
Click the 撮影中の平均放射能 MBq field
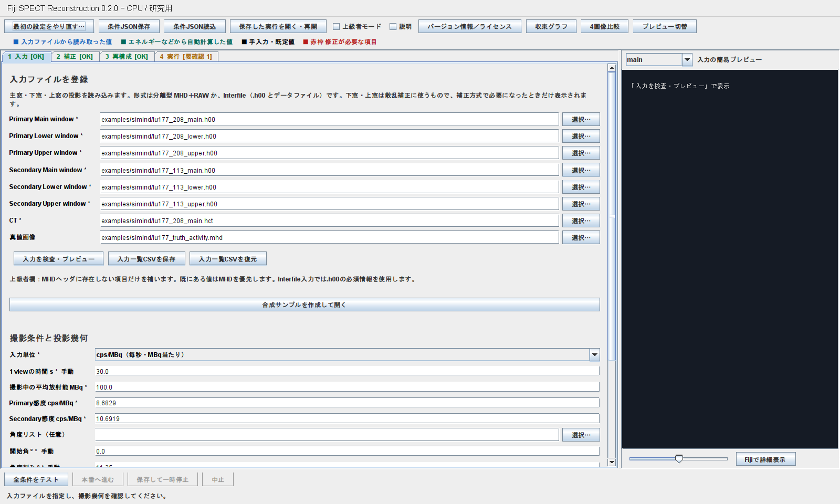[347, 387]
